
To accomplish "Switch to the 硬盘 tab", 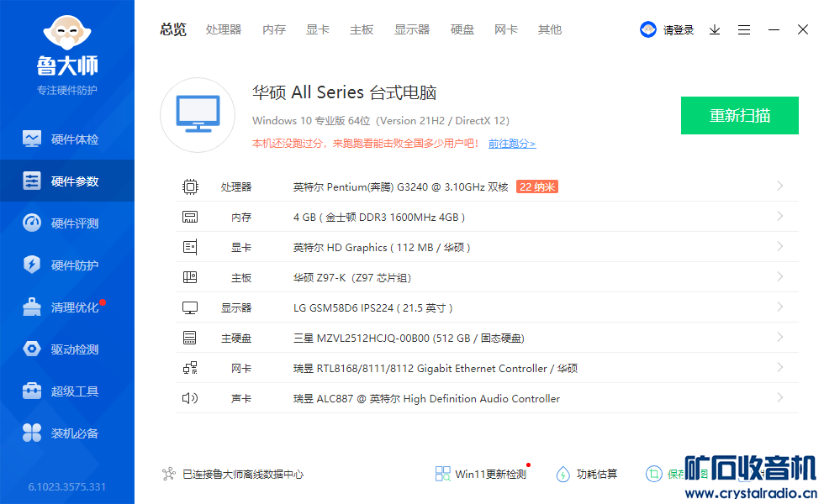I will coord(462,29).
